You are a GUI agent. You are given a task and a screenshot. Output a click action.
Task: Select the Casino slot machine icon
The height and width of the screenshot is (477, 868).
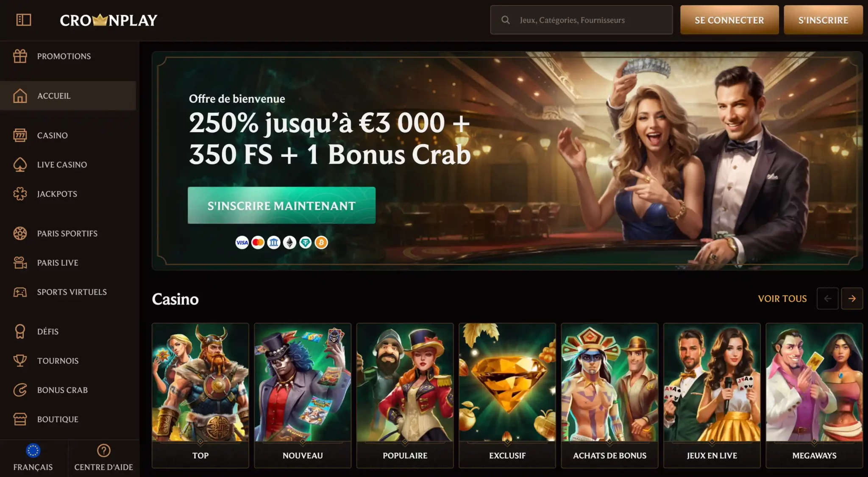point(20,135)
